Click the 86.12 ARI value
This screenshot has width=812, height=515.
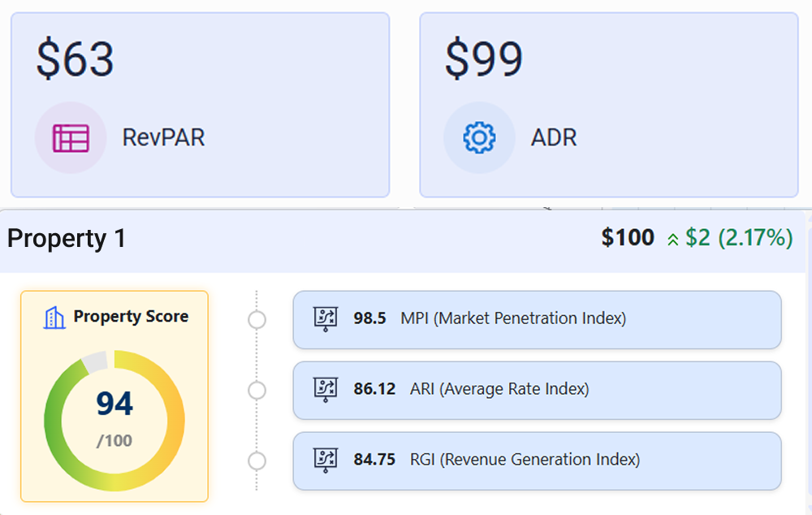(374, 388)
